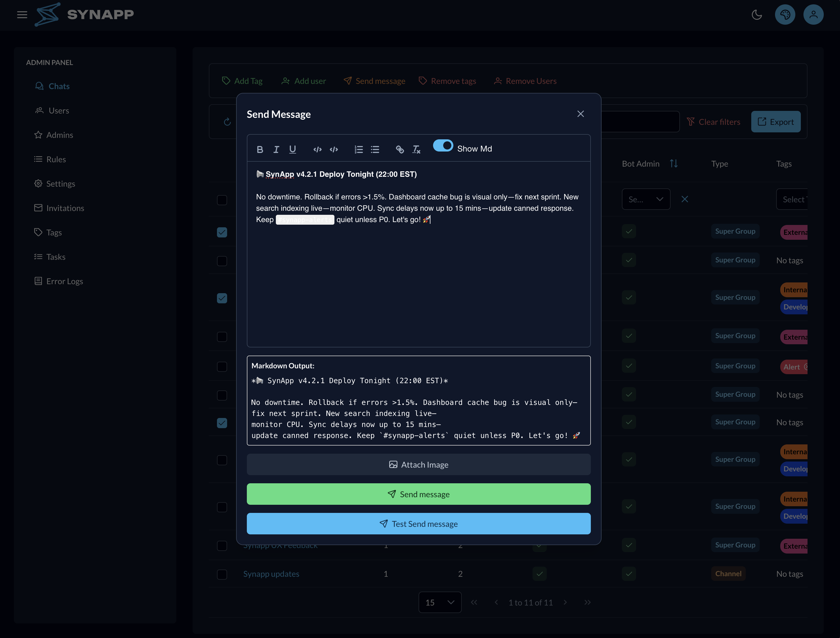Switch theme with the moon icon

(756, 15)
